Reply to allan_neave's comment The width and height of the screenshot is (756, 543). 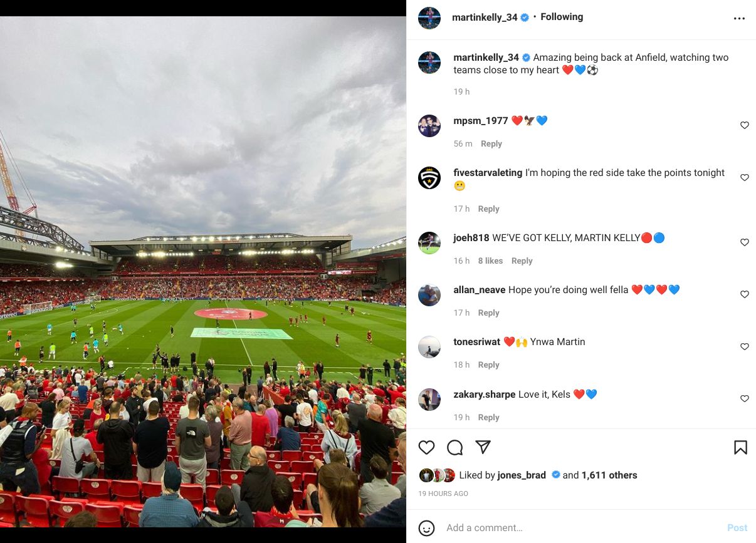(489, 313)
